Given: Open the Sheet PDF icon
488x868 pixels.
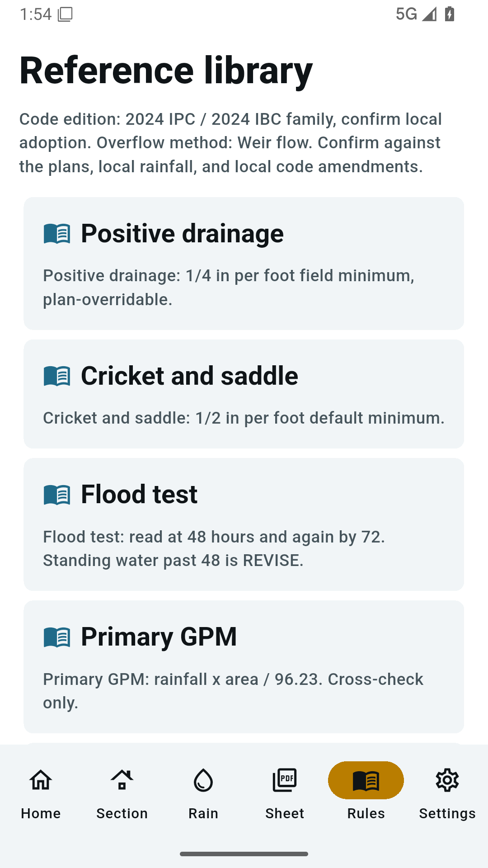Looking at the screenshot, I should click(285, 780).
